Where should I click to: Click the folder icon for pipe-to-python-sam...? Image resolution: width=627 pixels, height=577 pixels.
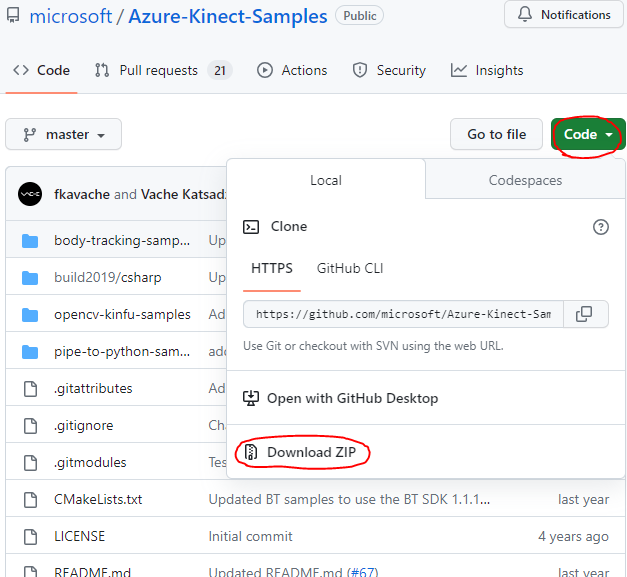click(30, 352)
